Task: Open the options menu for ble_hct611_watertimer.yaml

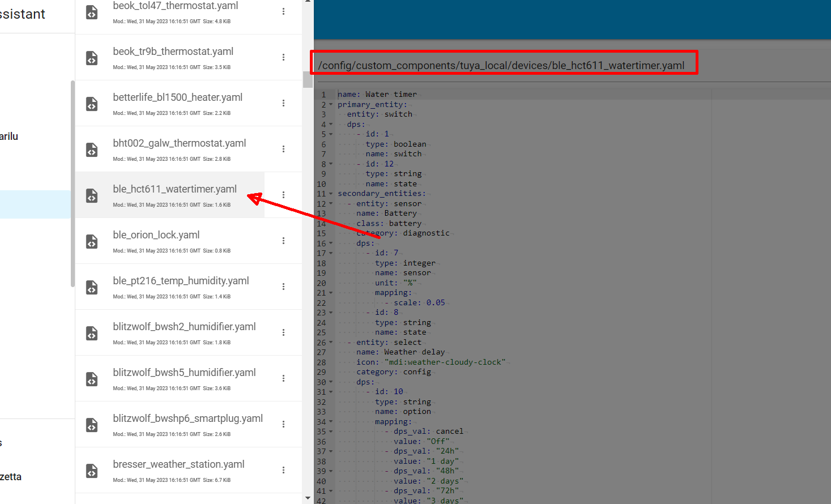Action: click(283, 194)
